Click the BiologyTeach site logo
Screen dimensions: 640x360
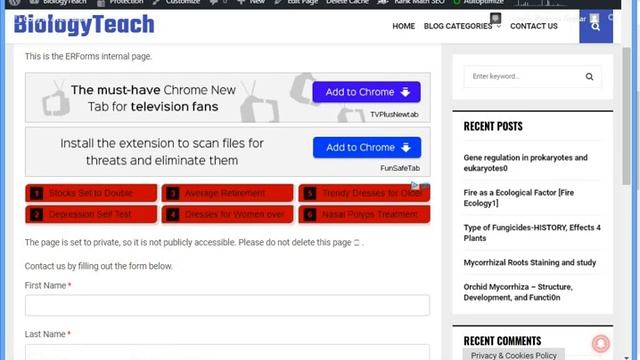(x=84, y=25)
